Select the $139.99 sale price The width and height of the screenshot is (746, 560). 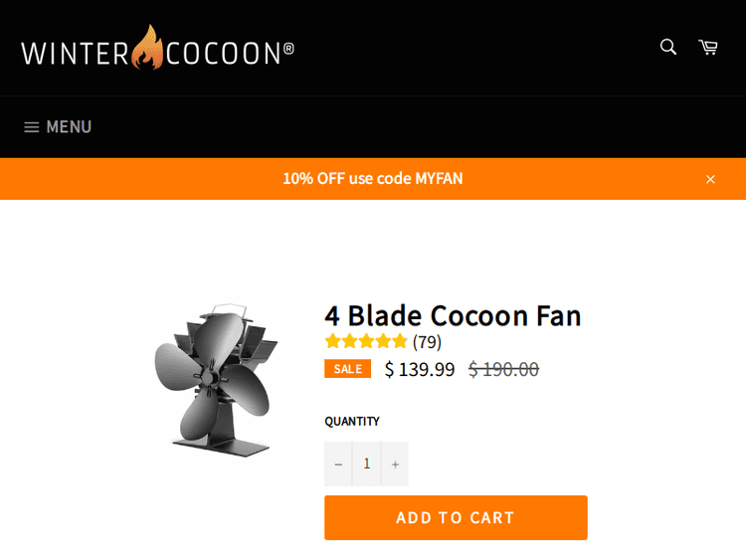[x=420, y=370]
